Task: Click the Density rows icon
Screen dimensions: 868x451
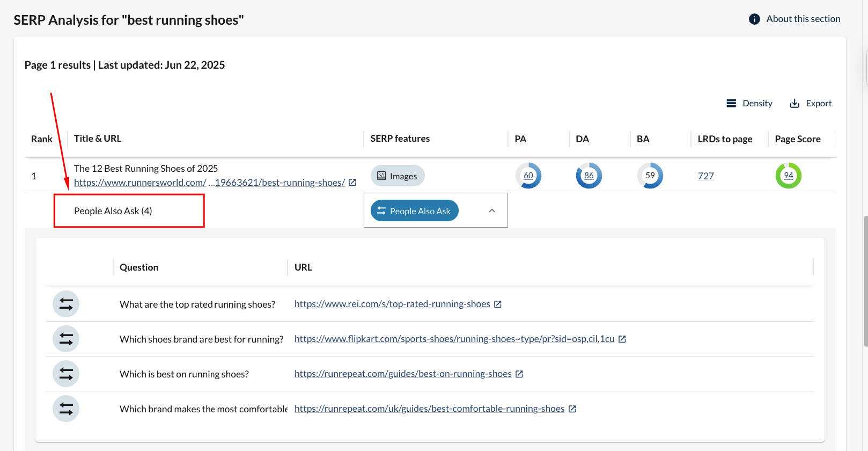Action: [731, 104]
